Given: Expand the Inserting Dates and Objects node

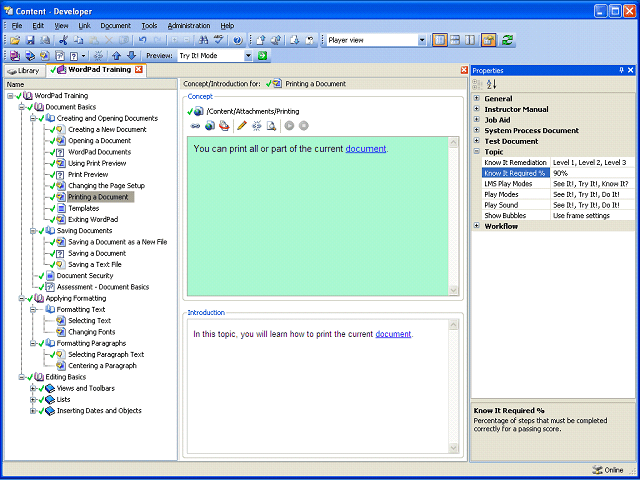Looking at the screenshot, I should coord(33,411).
